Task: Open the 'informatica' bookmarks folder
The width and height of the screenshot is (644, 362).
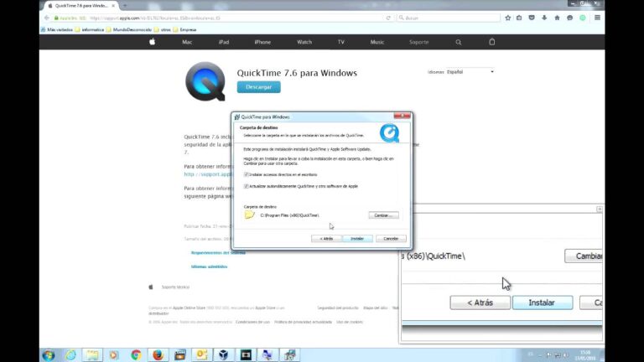Action: click(89, 29)
